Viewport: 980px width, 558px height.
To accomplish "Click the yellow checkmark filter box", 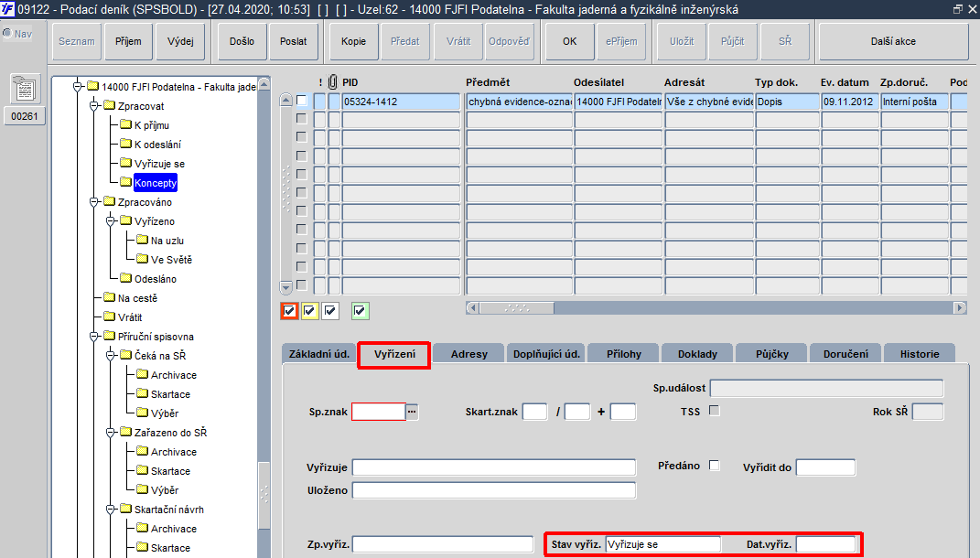I will coord(309,310).
